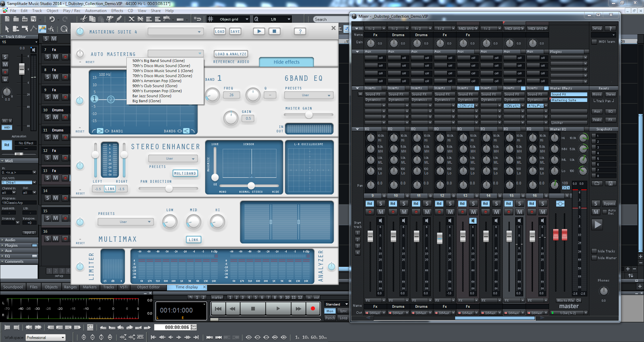Open the Workspace Professional dropdown
The image size is (644, 342).
pos(45,338)
